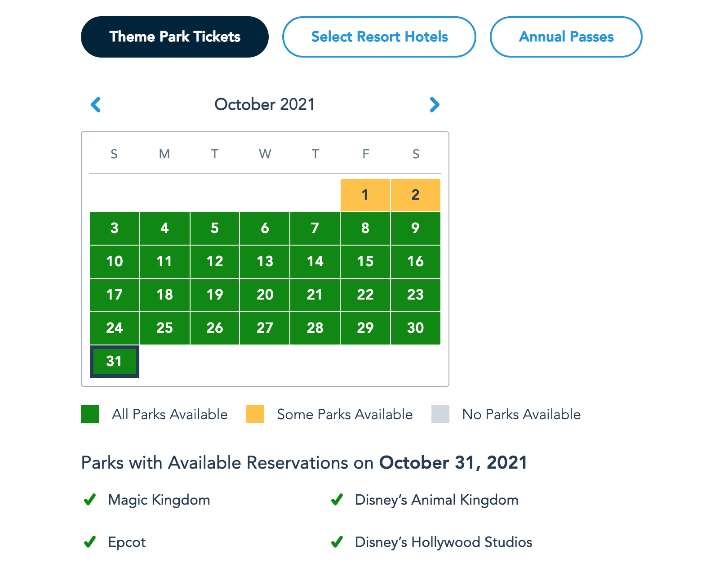Viewport: 728px width, 564px height.
Task: Open the Select Resort Hotels tab
Action: 379,37
